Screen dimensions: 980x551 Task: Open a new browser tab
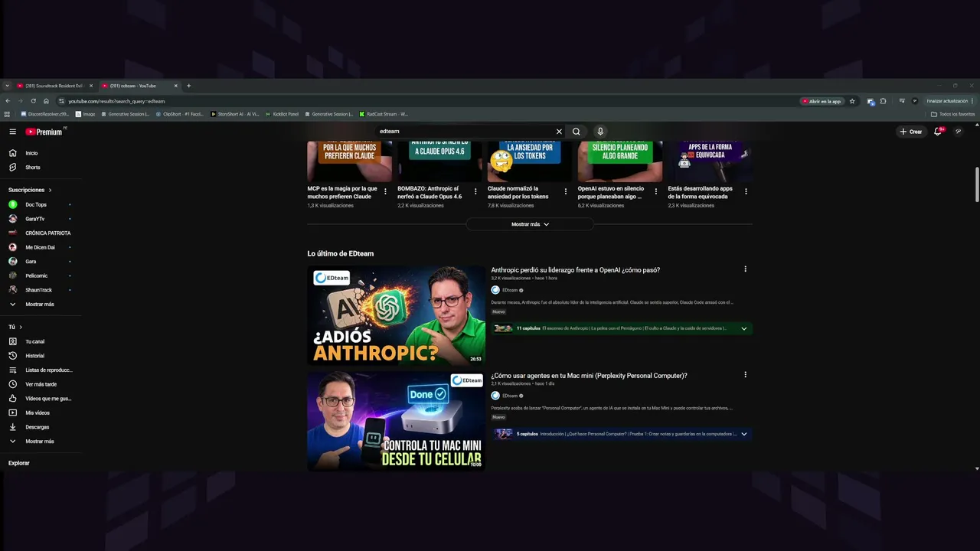188,86
